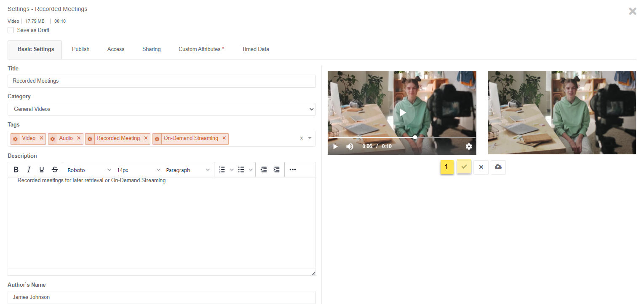Enable the Save as Draft checkbox
644x304 pixels.
[11, 30]
